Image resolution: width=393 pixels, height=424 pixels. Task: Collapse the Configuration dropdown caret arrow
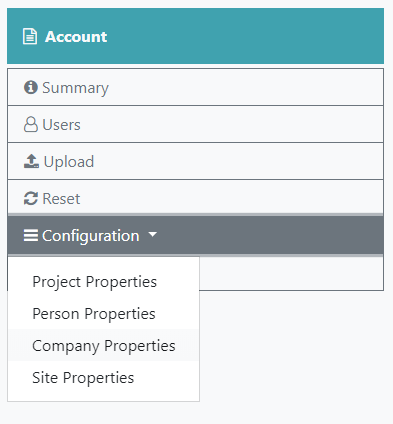point(152,234)
